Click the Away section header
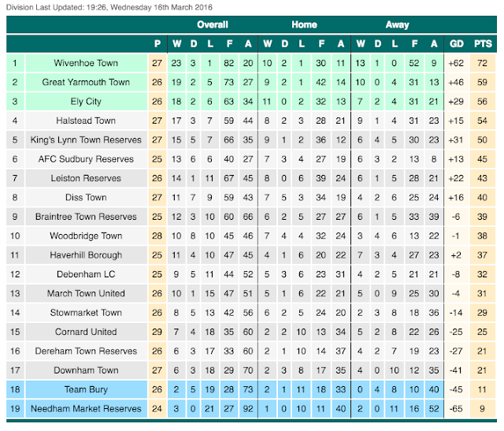The width and height of the screenshot is (504, 431). tap(397, 24)
